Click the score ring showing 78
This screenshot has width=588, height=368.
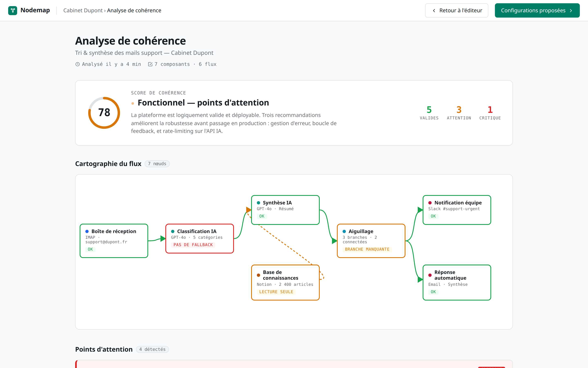[104, 113]
